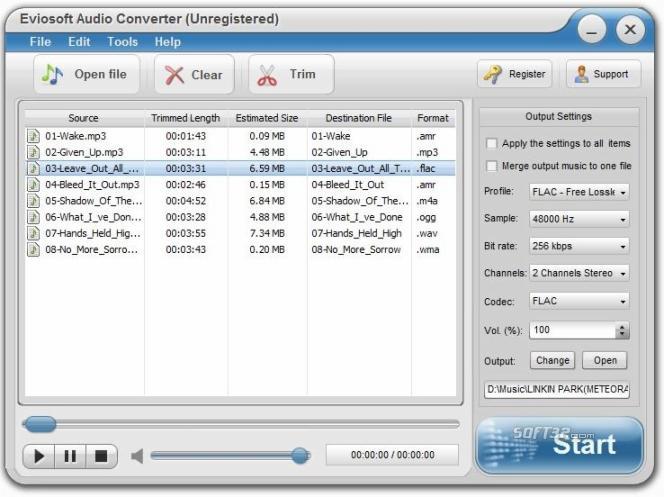Click the Register button label
Image resolution: width=664 pixels, height=497 pixels.
pos(527,74)
